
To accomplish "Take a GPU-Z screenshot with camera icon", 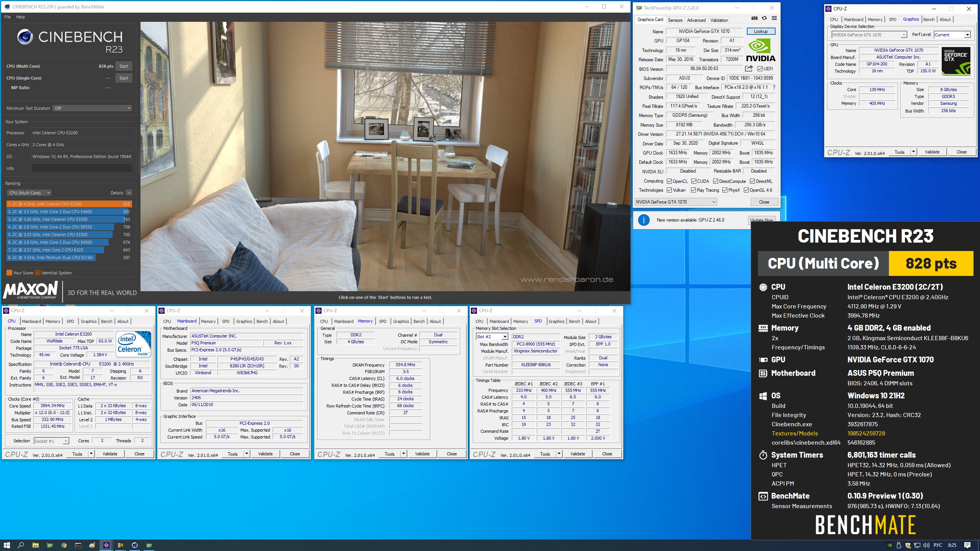I will click(x=754, y=18).
